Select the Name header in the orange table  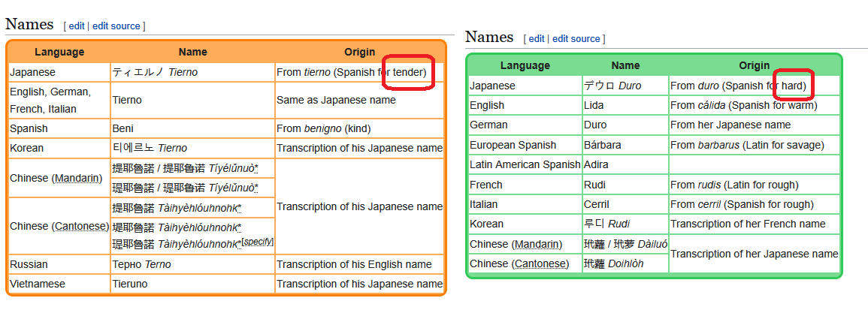point(192,52)
